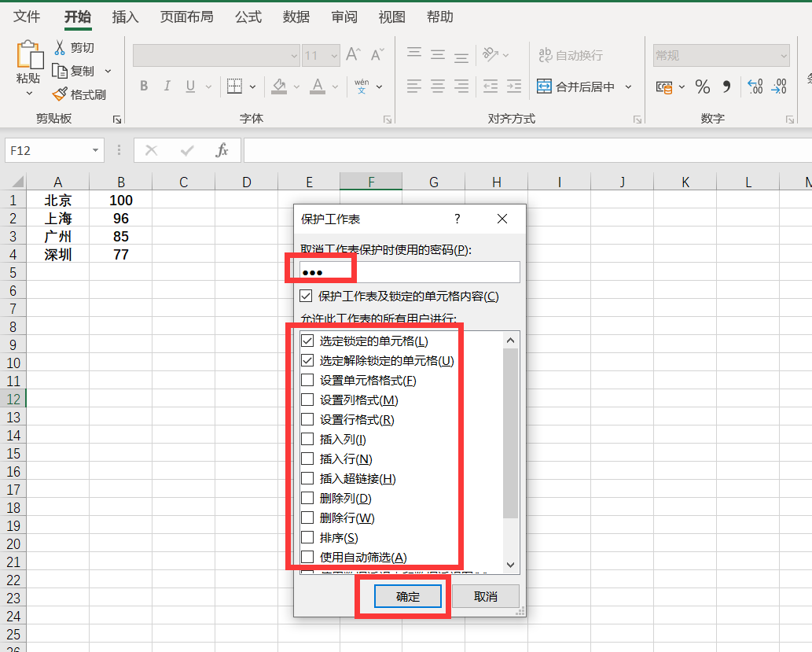Align text right

click(461, 86)
